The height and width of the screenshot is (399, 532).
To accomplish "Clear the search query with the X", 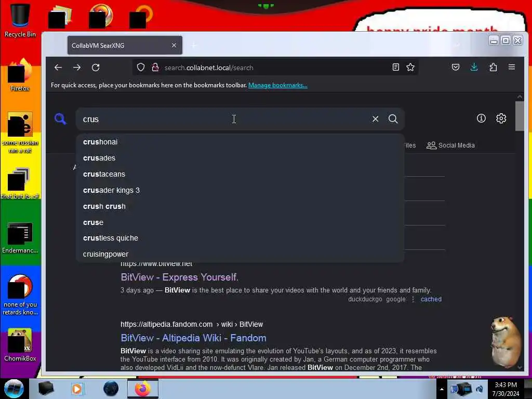I will [x=375, y=119].
